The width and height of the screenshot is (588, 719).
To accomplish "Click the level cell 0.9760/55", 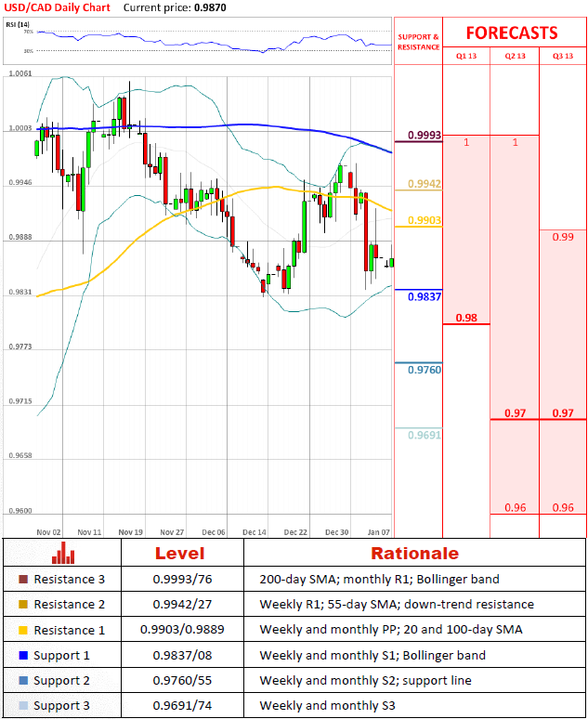I will coord(183,681).
